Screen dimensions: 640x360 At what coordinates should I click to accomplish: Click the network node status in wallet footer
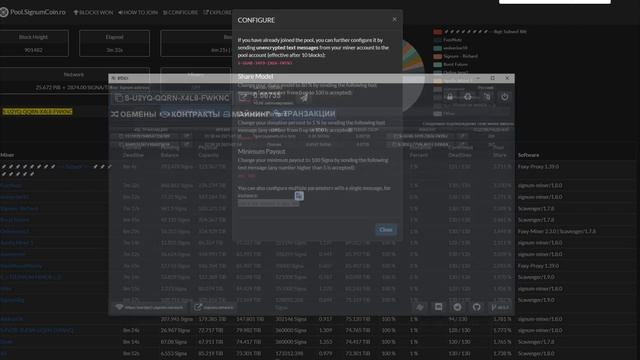[149, 307]
